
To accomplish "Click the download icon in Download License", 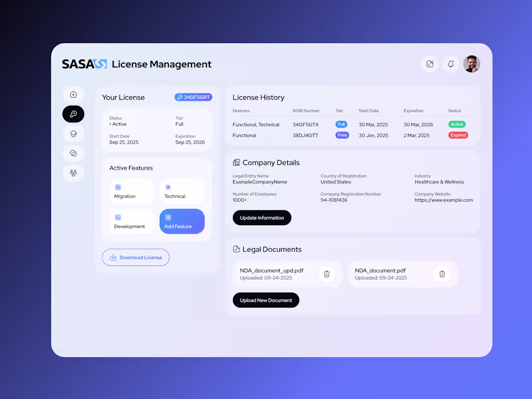I will (113, 257).
